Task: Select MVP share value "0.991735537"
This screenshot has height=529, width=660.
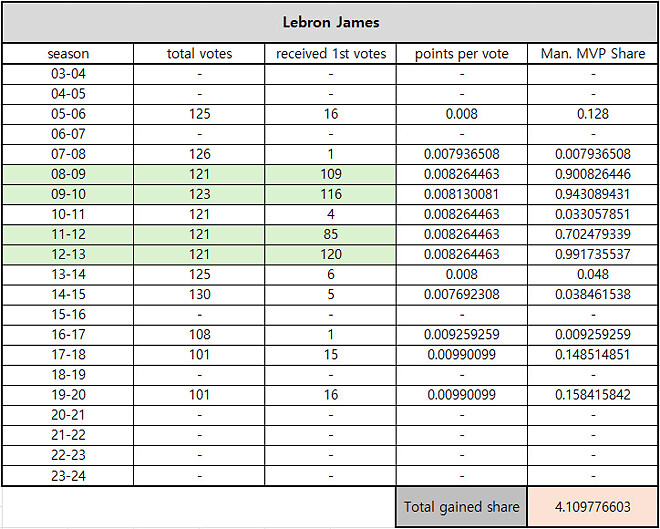Action: click(x=593, y=255)
